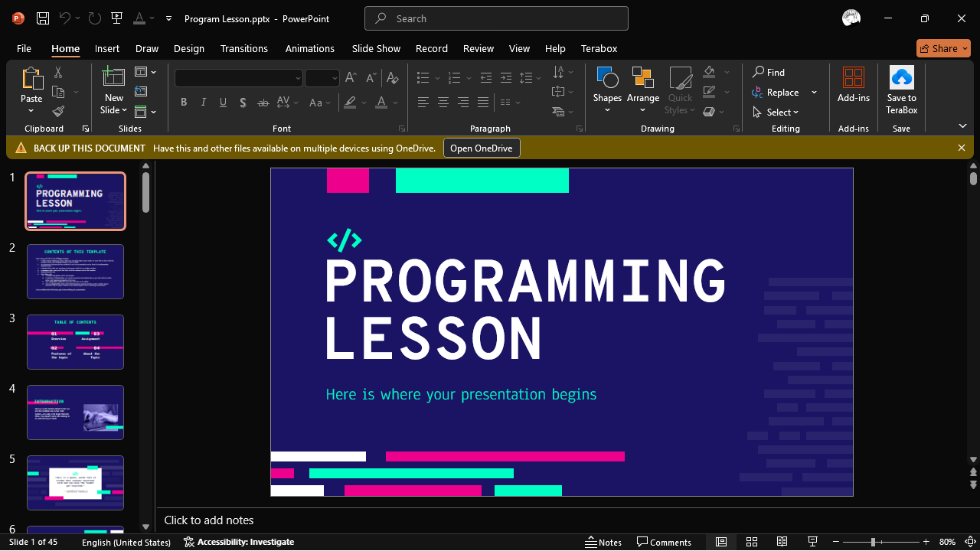980x551 pixels.
Task: Toggle Text Shadow formatting
Action: (243, 102)
